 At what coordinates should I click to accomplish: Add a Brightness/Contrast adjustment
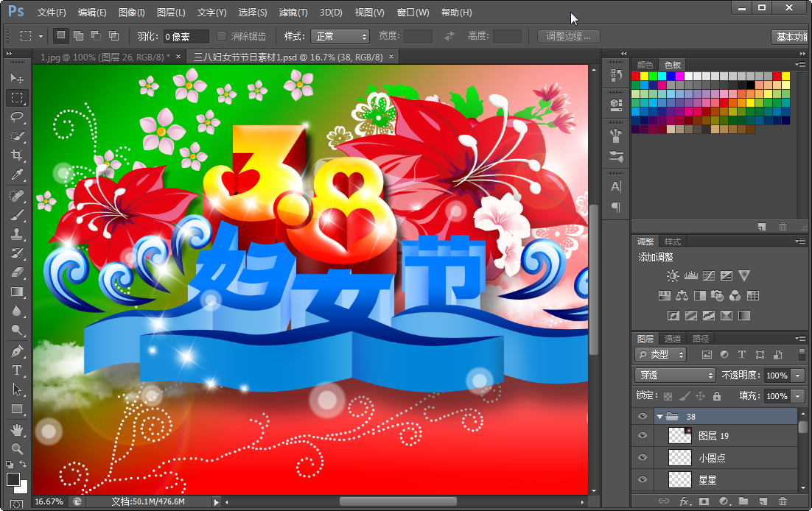[673, 275]
